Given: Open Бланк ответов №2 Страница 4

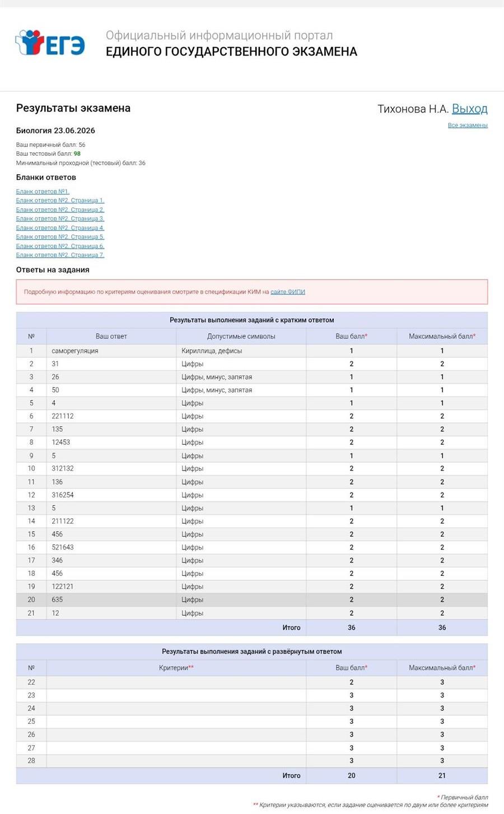Looking at the screenshot, I should point(60,228).
